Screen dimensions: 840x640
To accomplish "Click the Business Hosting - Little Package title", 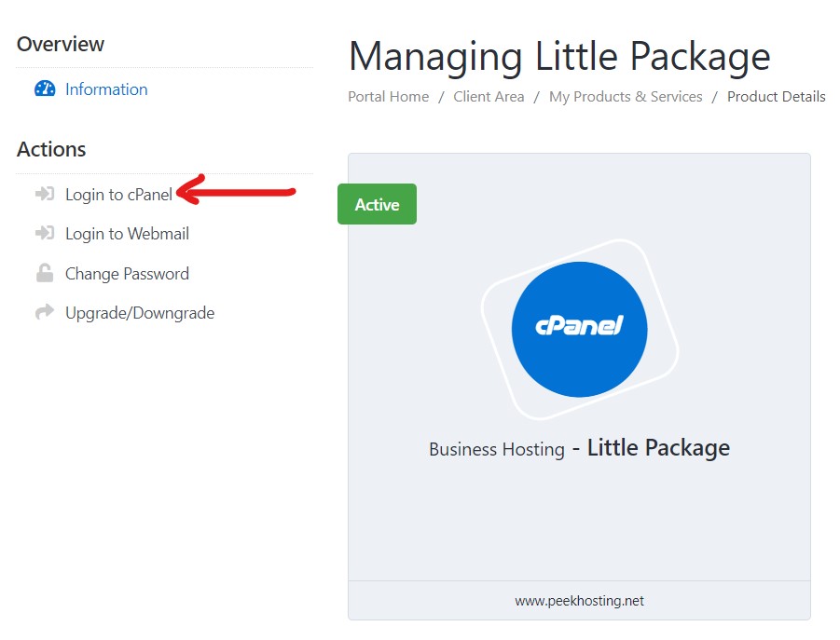I will point(579,448).
